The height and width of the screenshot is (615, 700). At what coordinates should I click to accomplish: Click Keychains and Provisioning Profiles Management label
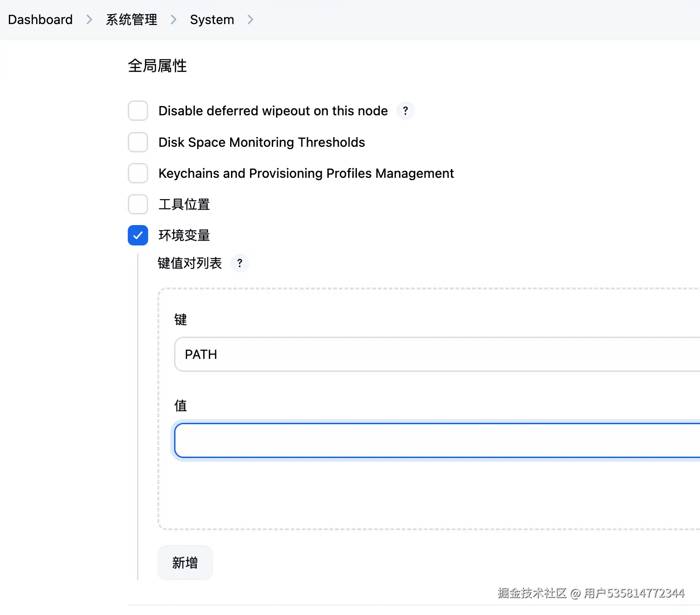[x=306, y=173]
